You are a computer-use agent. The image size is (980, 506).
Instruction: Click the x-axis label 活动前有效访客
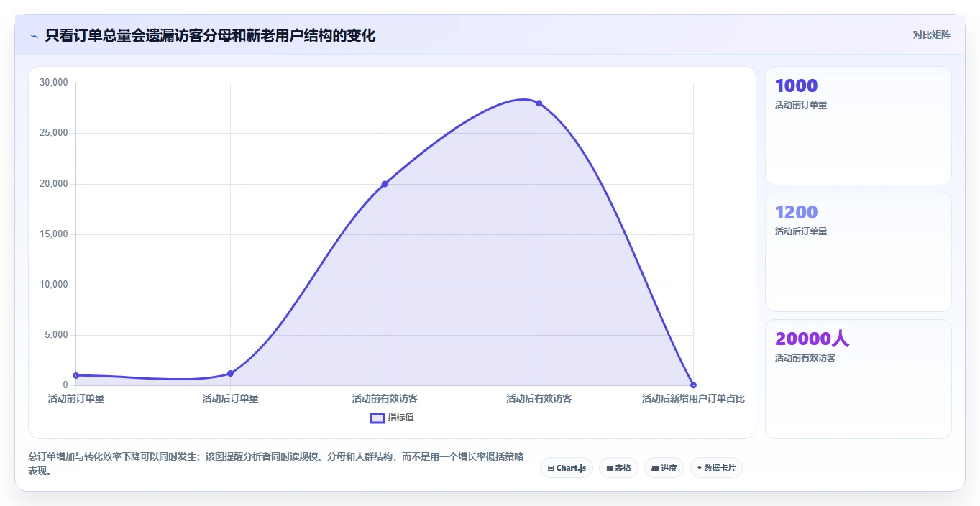coord(385,398)
